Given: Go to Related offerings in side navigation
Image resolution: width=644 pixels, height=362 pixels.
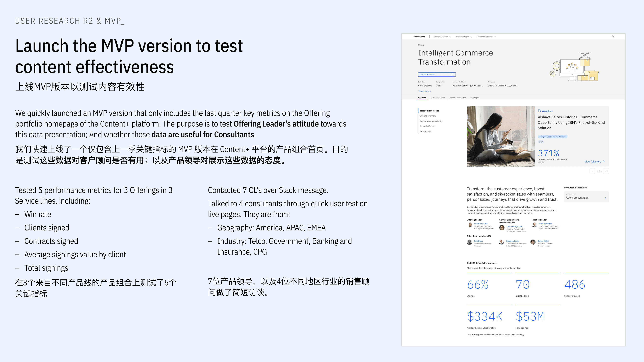Looking at the screenshot, I should pos(427,126).
